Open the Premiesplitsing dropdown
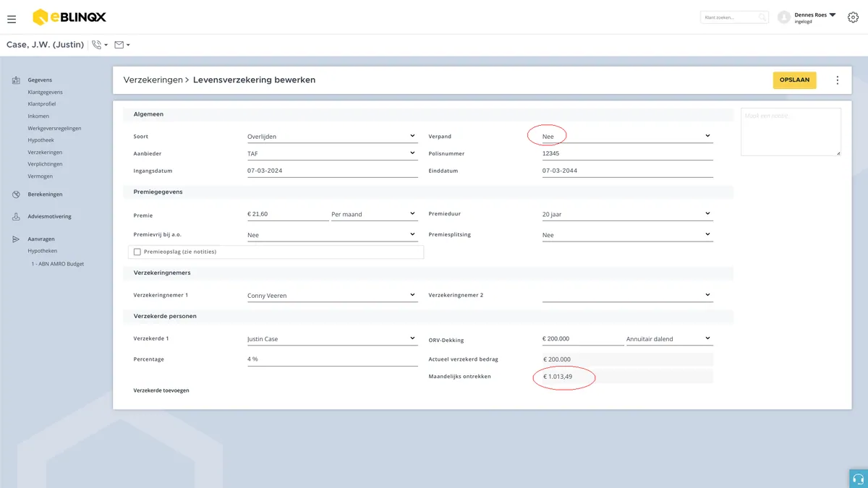This screenshot has width=868, height=488. (x=627, y=235)
